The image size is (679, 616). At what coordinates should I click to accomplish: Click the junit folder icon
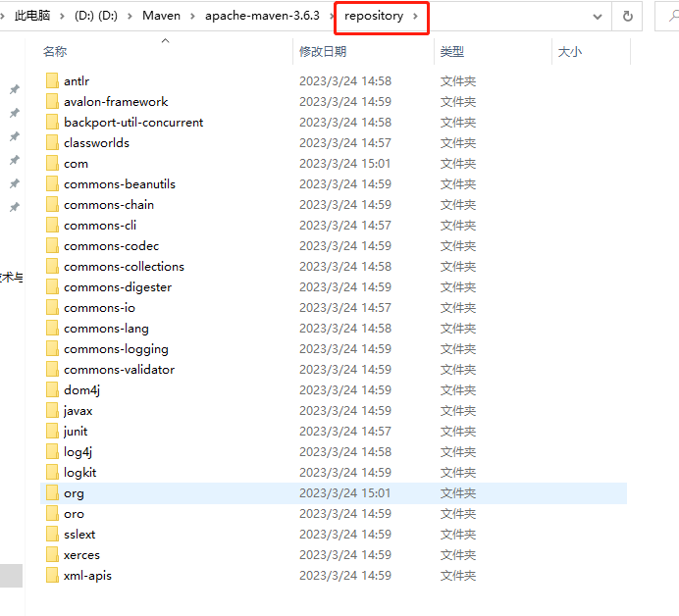[x=52, y=432]
